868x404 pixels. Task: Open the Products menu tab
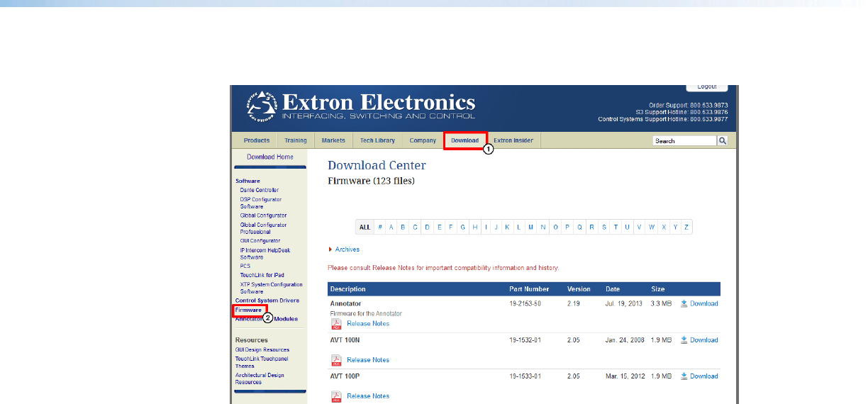(256, 140)
